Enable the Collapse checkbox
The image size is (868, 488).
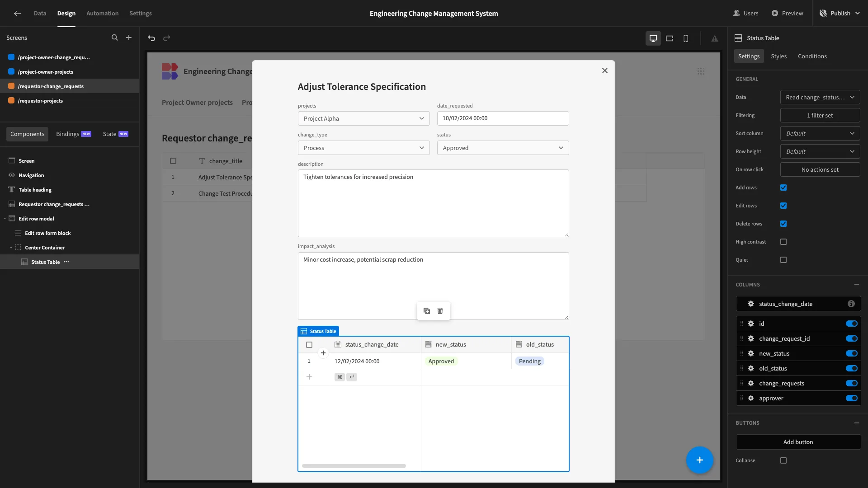point(783,460)
